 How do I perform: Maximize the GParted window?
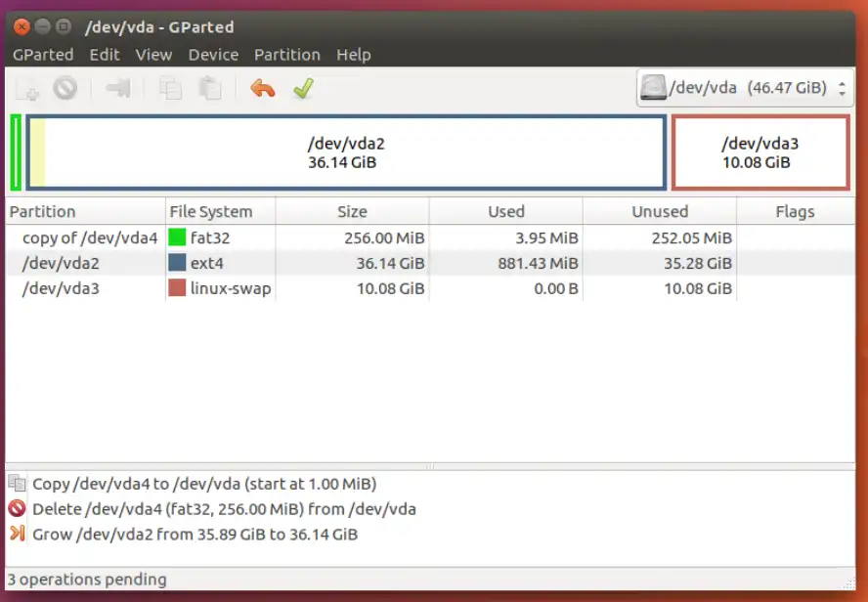pos(64,26)
